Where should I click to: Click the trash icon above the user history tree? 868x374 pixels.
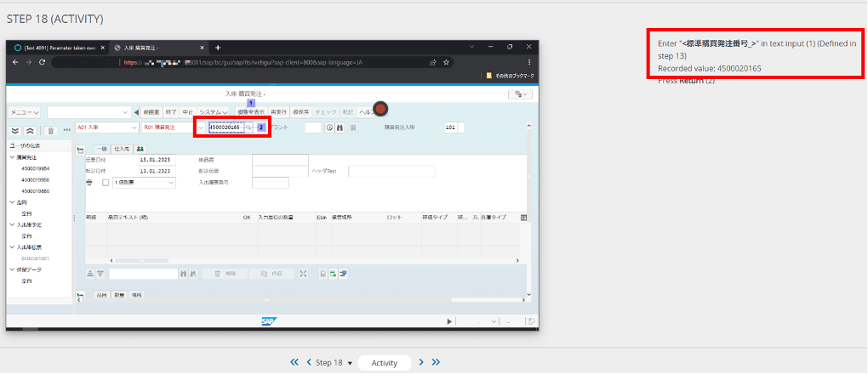click(50, 131)
